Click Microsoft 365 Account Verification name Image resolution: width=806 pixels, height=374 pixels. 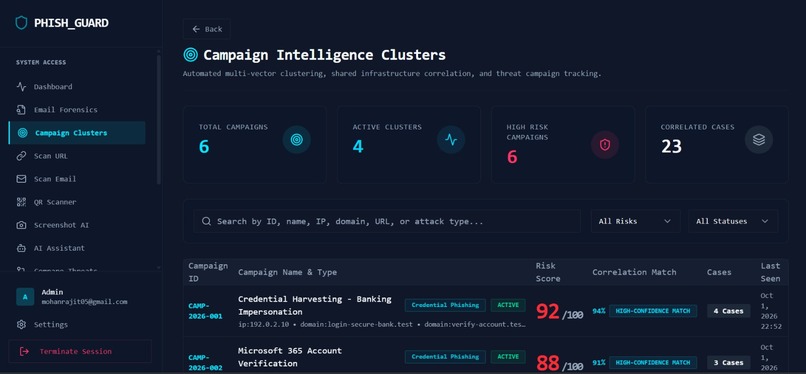[x=290, y=357]
